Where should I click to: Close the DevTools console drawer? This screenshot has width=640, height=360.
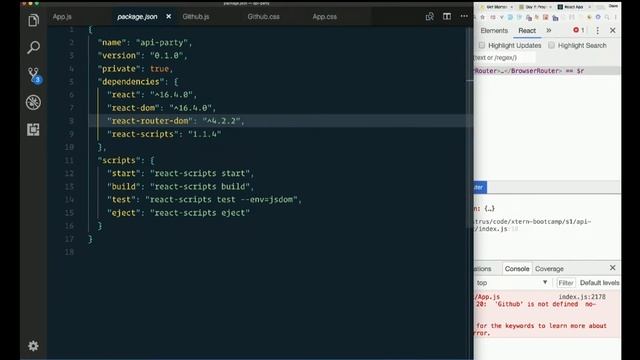click(x=612, y=268)
